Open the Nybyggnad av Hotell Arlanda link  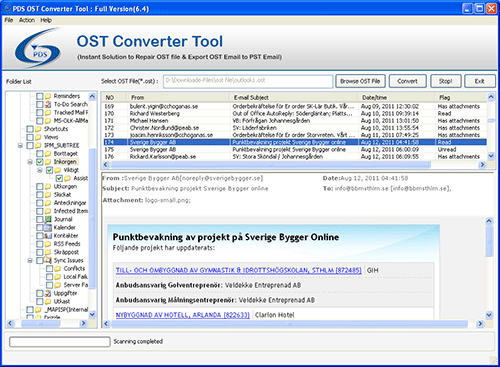tap(182, 315)
